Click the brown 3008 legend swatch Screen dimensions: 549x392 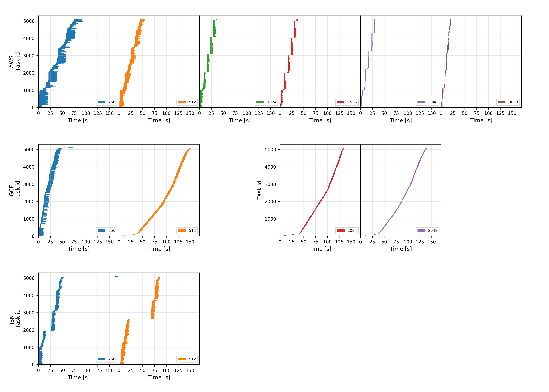tap(501, 102)
